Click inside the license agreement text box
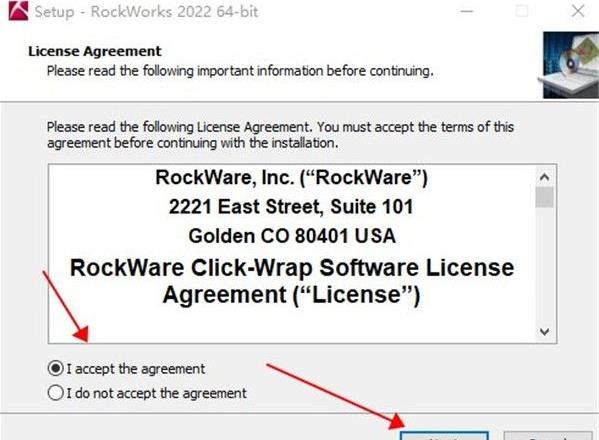This screenshot has width=599, height=440. [x=292, y=254]
